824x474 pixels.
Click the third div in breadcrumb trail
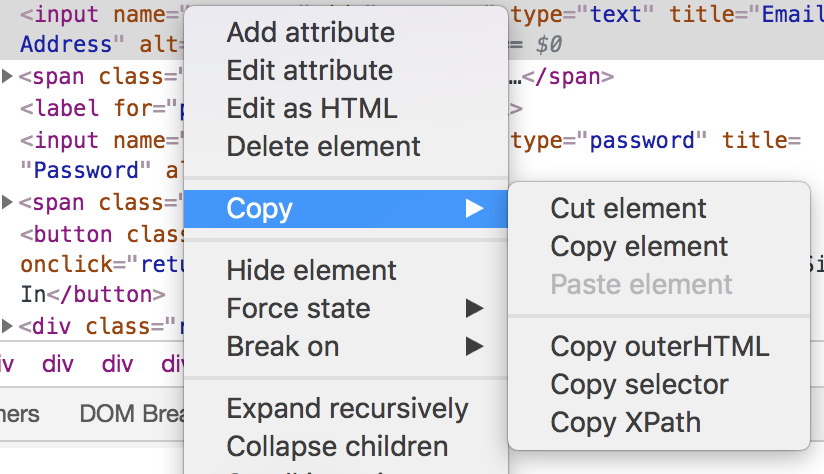[117, 364]
